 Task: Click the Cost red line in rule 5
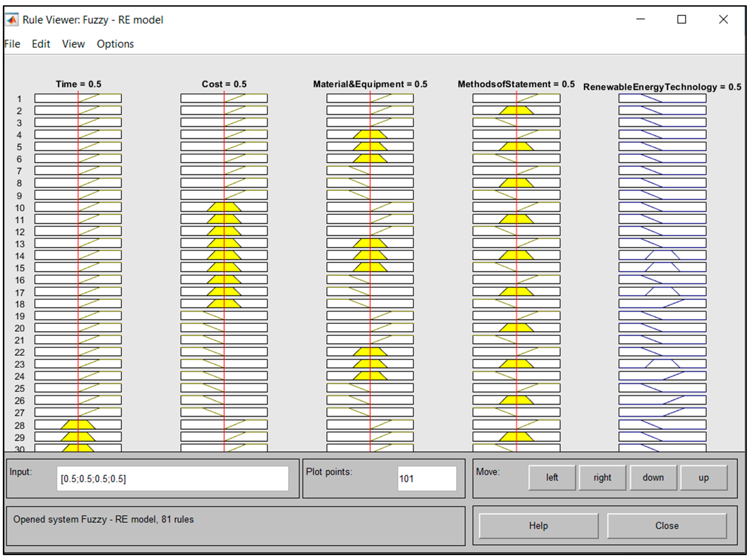[x=224, y=147]
